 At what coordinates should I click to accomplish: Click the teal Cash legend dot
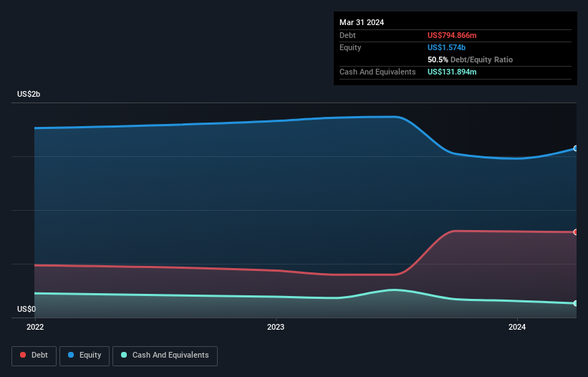(124, 355)
